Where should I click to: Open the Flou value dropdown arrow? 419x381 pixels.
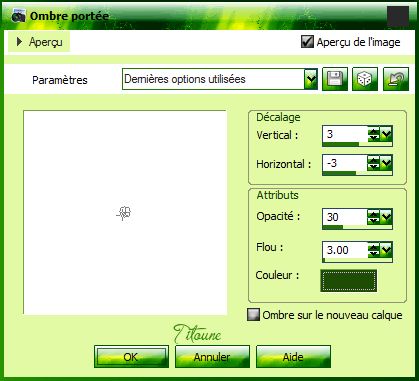click(386, 250)
